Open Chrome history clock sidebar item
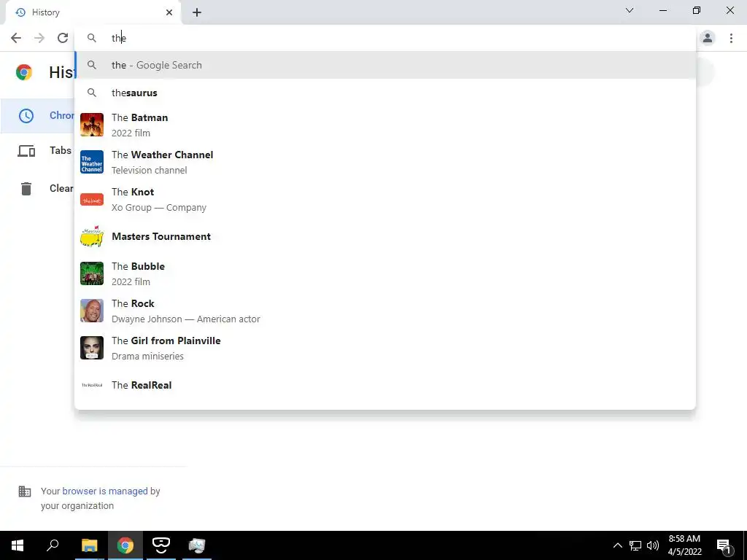Viewport: 747px width, 560px height. coord(26,116)
